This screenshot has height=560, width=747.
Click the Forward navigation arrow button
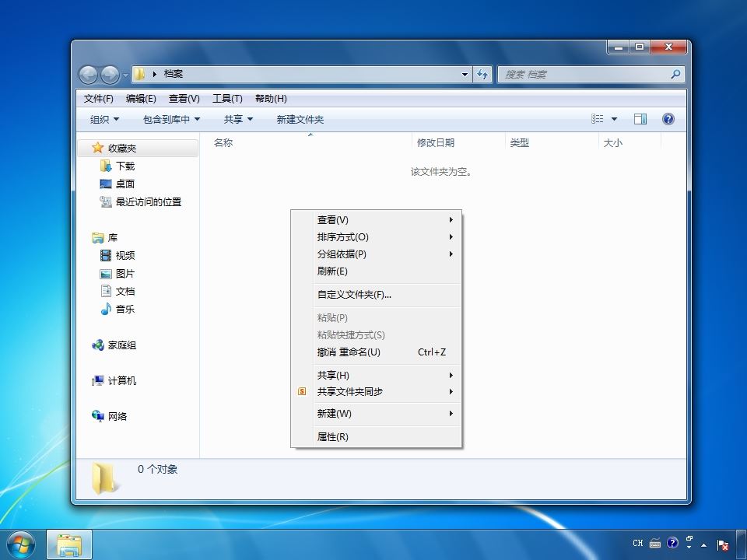pyautogui.click(x=110, y=75)
